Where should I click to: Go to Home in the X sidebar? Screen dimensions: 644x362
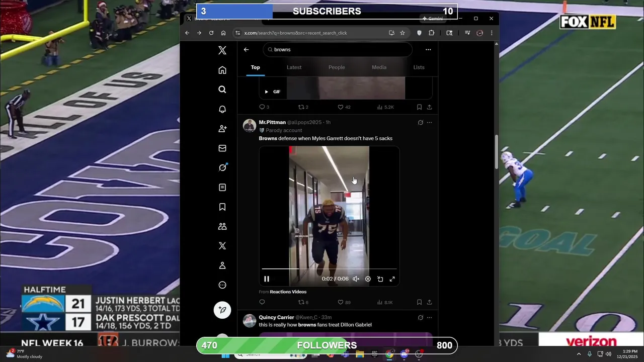click(x=222, y=70)
